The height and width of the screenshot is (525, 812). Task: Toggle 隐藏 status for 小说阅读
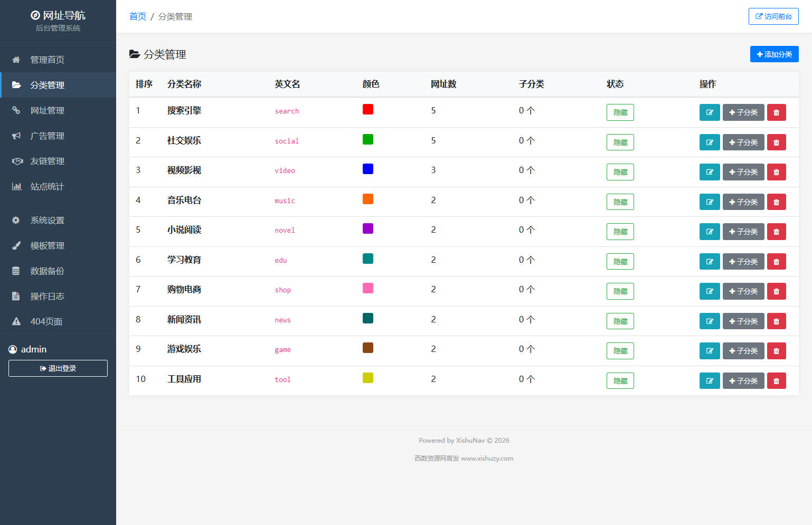pyautogui.click(x=620, y=232)
